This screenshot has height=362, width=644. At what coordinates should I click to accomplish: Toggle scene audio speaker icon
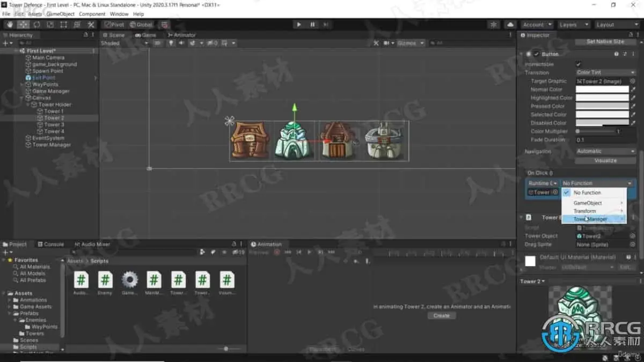(182, 43)
